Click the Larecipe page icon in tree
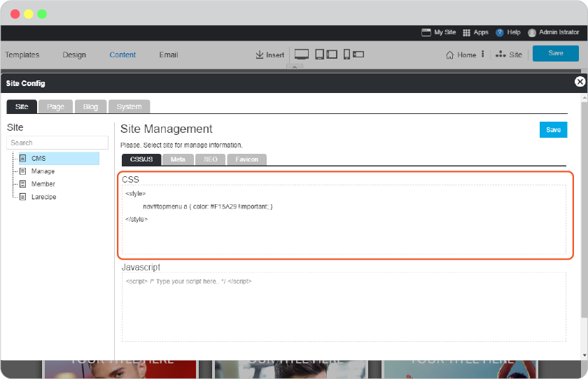The width and height of the screenshot is (588, 379). [x=23, y=196]
